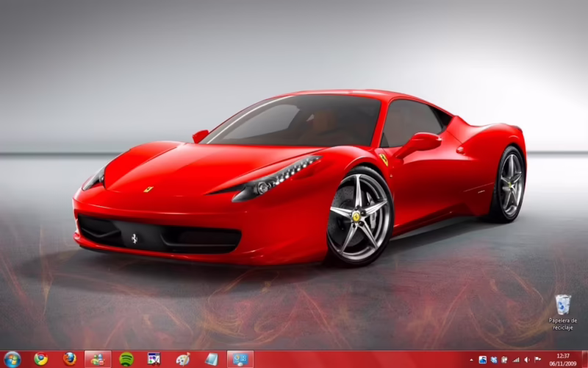
Task: Switch to Windows Live Messenger taskbar window
Action: [x=98, y=358]
